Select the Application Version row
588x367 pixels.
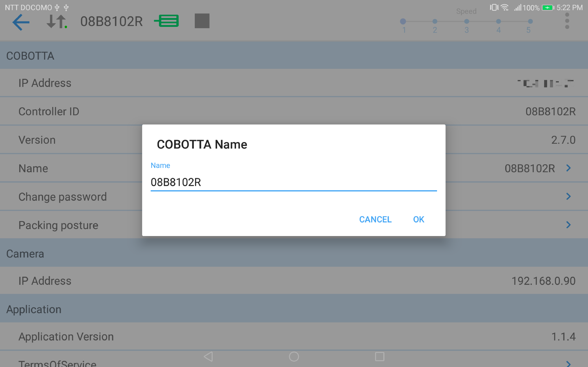pyautogui.click(x=294, y=336)
